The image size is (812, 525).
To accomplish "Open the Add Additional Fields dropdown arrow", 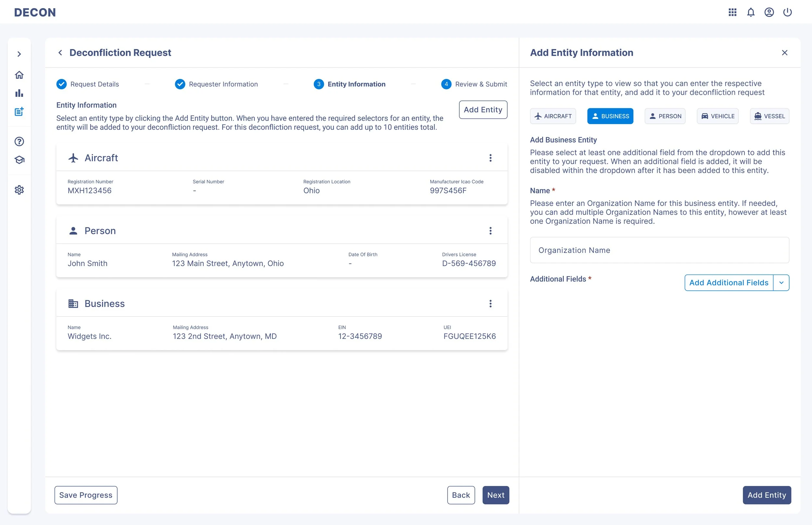I will coord(781,283).
